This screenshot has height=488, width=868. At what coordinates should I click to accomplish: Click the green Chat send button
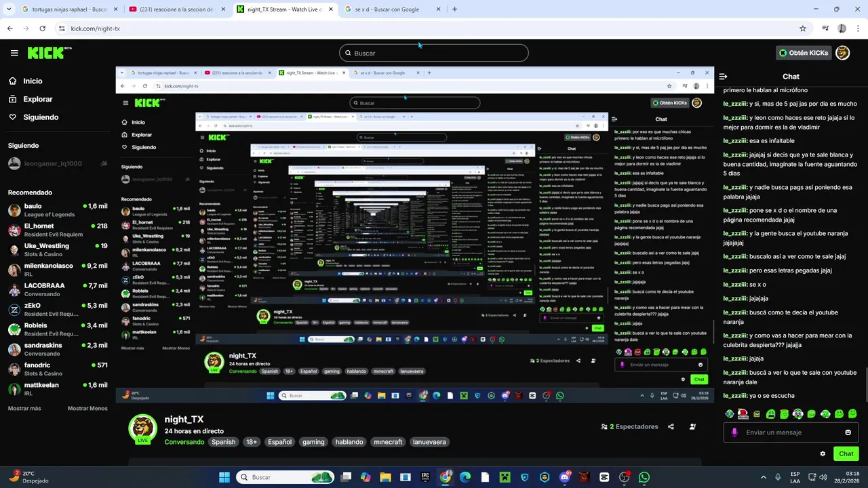click(846, 453)
